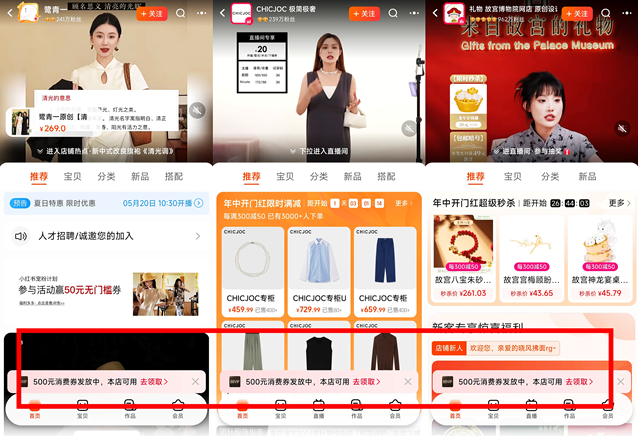
Task: Unmute the 鹭青 shop live video
Action: 197,110
